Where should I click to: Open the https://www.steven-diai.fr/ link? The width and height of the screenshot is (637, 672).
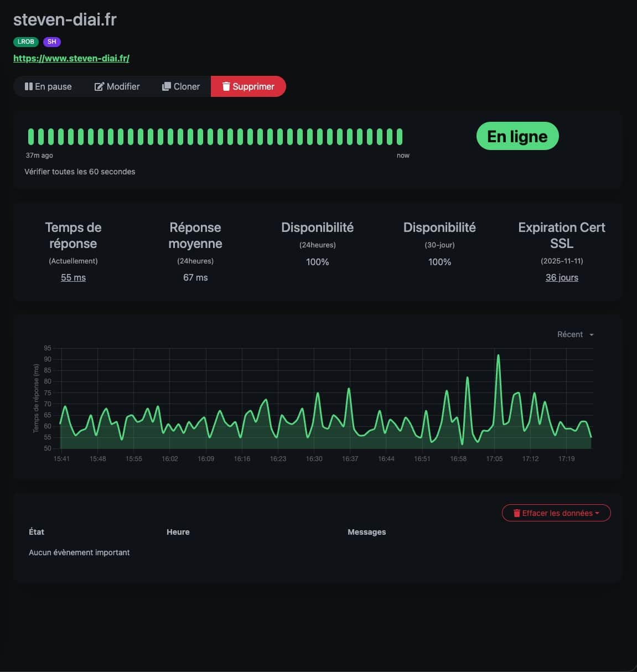point(71,58)
